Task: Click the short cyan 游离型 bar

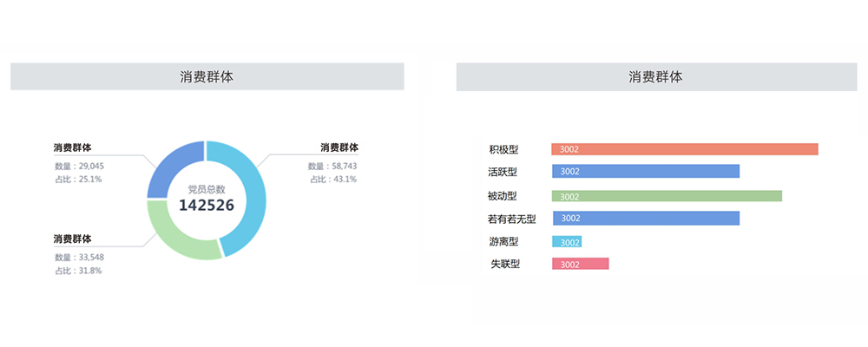Action: [x=567, y=242]
